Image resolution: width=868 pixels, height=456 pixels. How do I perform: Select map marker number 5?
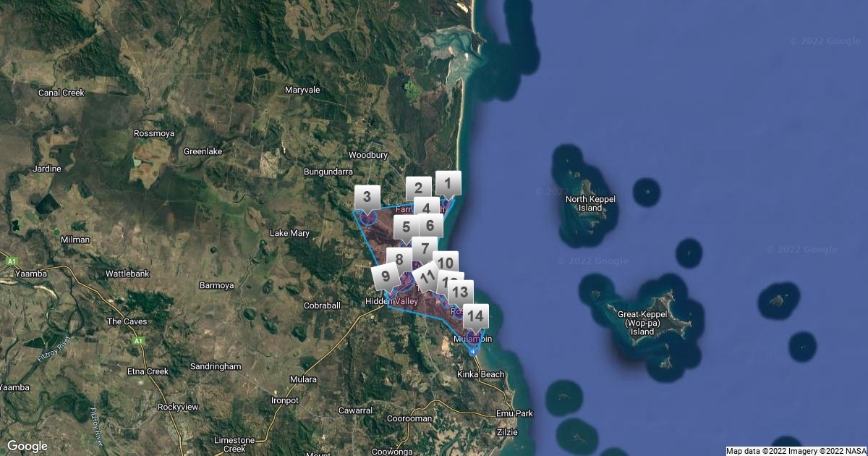pos(404,227)
